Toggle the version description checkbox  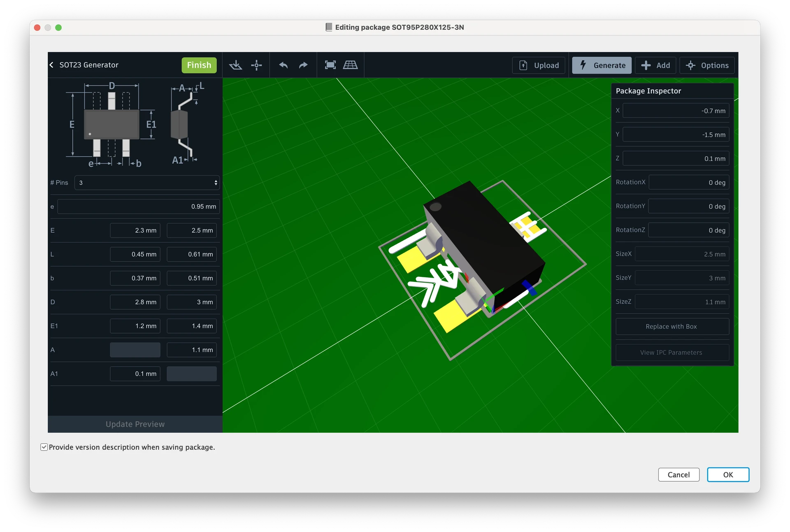pos(44,447)
